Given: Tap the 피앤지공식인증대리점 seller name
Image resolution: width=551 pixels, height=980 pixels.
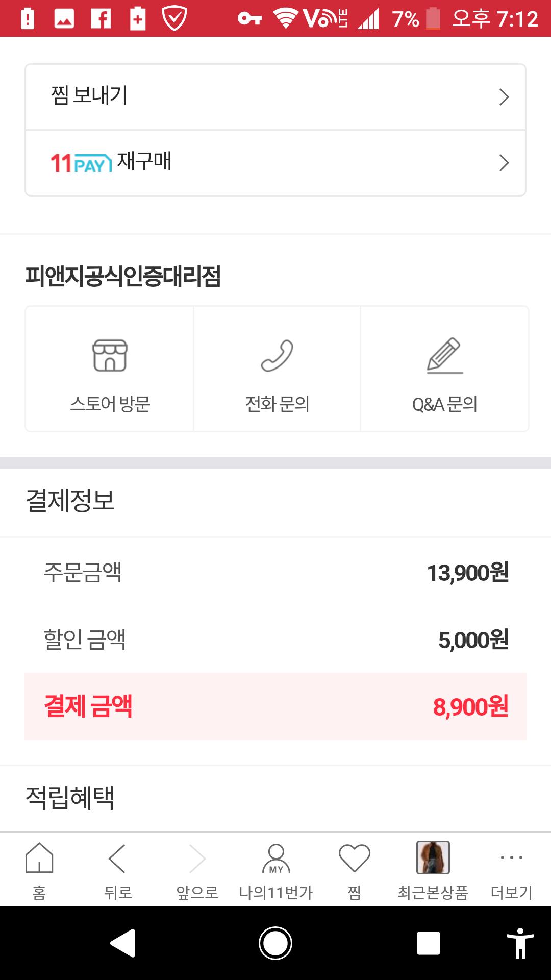Looking at the screenshot, I should [x=123, y=277].
